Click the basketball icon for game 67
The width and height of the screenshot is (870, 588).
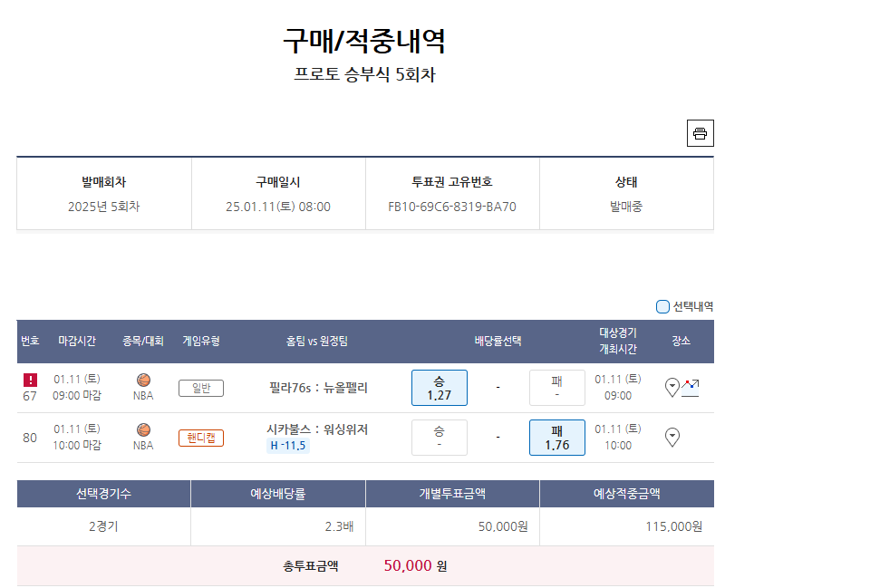pyautogui.click(x=143, y=380)
